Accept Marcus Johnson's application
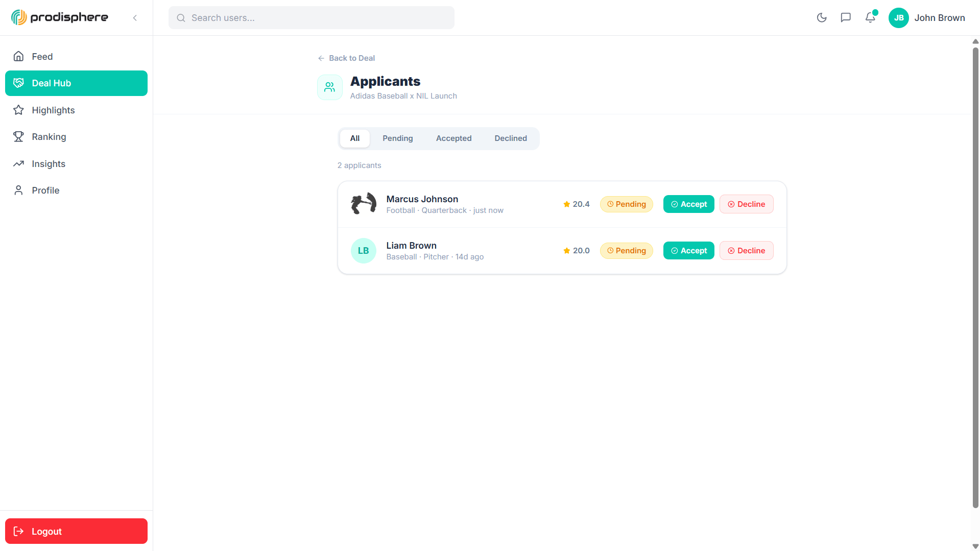The image size is (980, 551). pyautogui.click(x=688, y=204)
